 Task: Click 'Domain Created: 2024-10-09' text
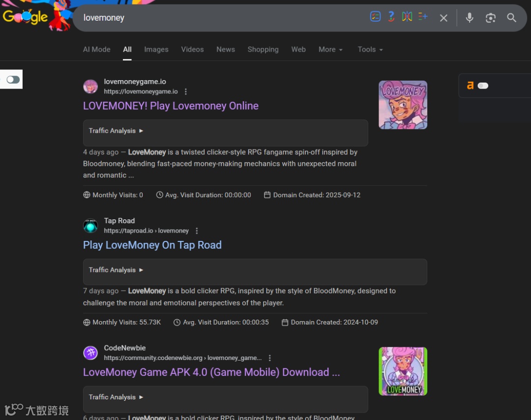point(334,322)
